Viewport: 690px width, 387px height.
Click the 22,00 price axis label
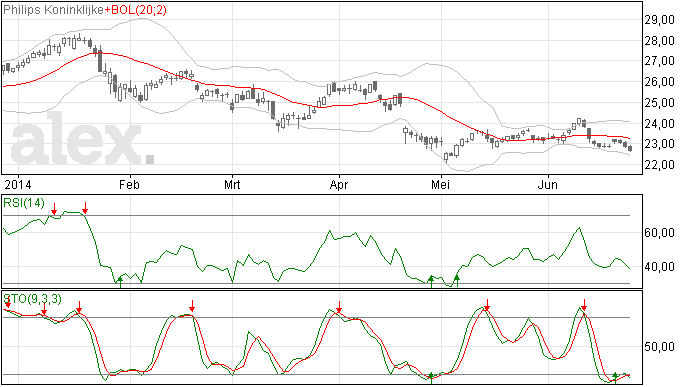(x=659, y=164)
